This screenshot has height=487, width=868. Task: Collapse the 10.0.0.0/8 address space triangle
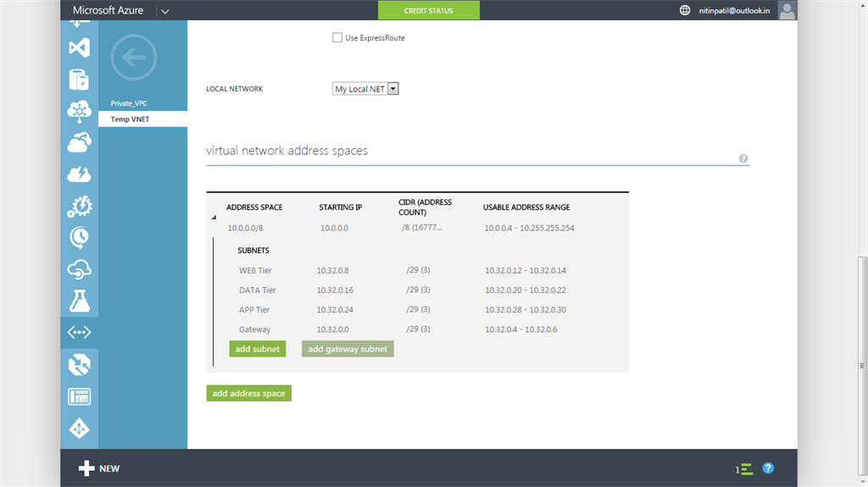214,218
